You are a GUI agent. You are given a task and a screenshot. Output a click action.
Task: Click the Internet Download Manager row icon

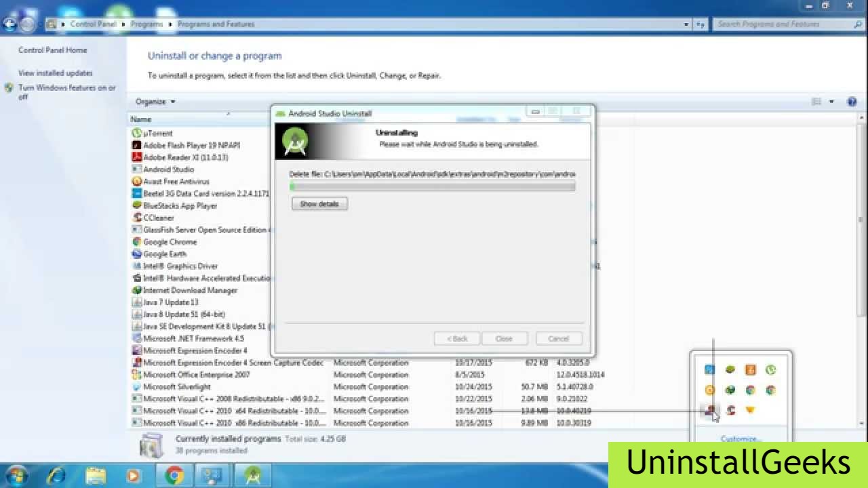click(136, 290)
